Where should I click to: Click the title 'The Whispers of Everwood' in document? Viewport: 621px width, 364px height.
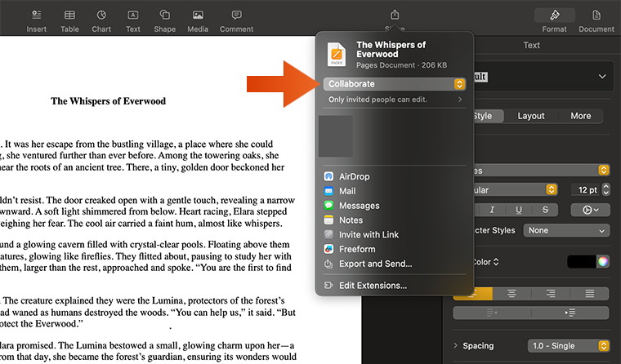(108, 101)
